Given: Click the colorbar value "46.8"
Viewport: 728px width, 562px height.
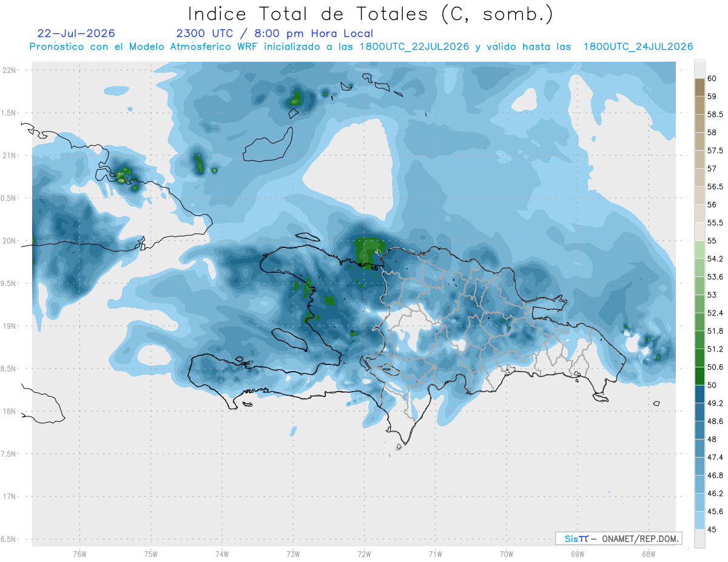Looking at the screenshot, I should click(x=715, y=475).
